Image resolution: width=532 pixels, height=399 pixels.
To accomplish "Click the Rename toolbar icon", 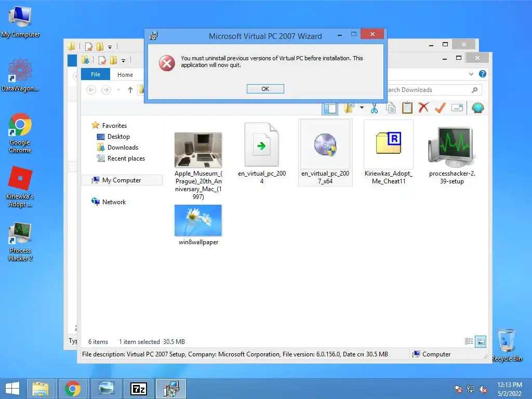I will 457,108.
